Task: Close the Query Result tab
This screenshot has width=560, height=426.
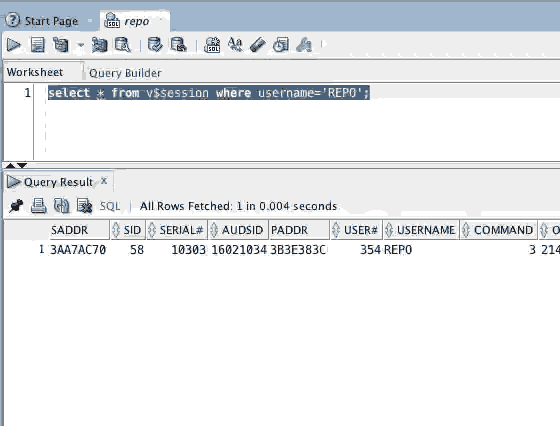Action: (x=104, y=181)
